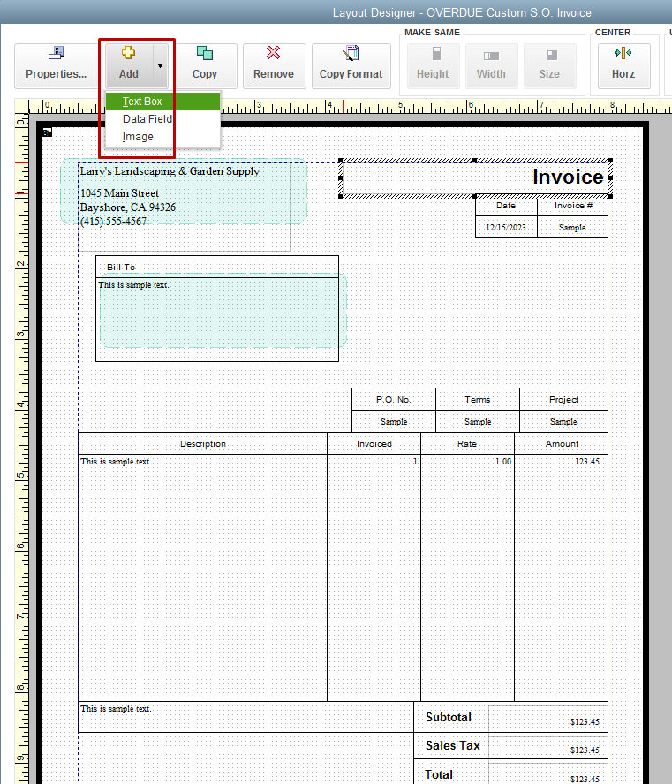Select the Invoiced column header
672x784 pixels.
click(x=374, y=443)
